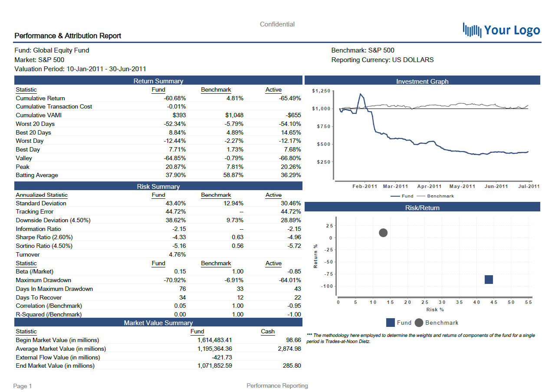This screenshot has width=555, height=392.
Task: Select the Benchmark circle in Risk/Return legend
Action: [419, 323]
